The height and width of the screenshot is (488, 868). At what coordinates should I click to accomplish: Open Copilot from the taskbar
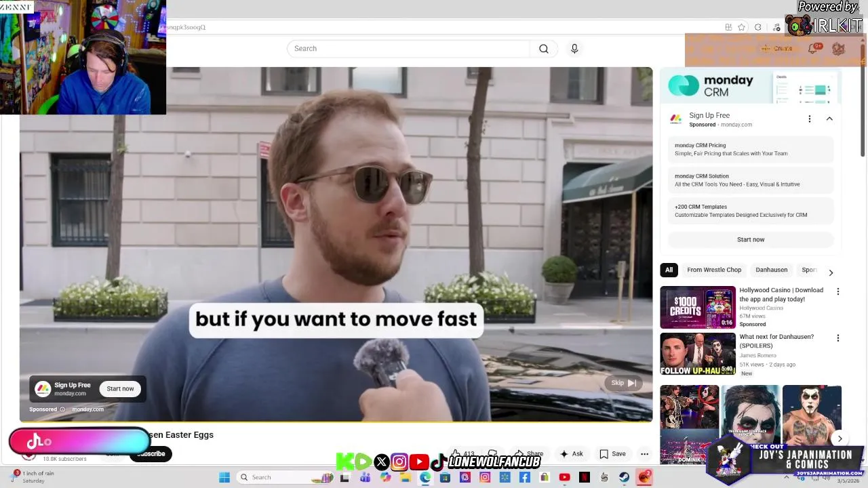[385, 477]
